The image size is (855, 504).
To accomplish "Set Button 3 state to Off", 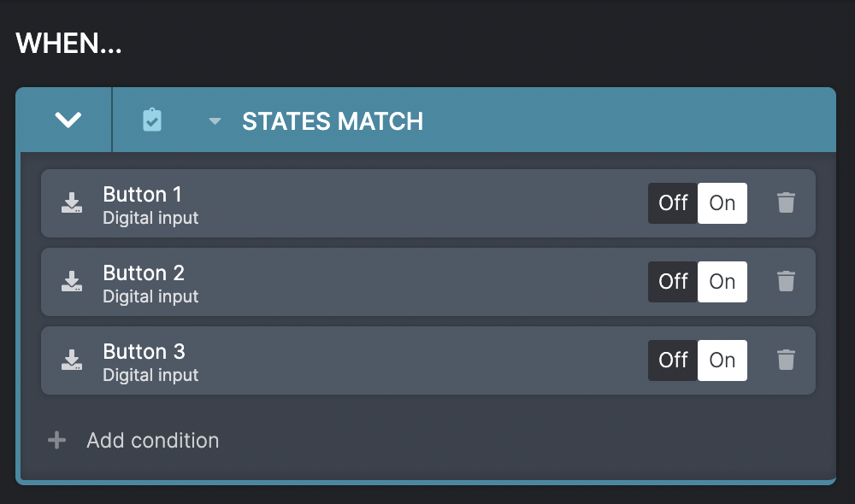I will (x=673, y=360).
